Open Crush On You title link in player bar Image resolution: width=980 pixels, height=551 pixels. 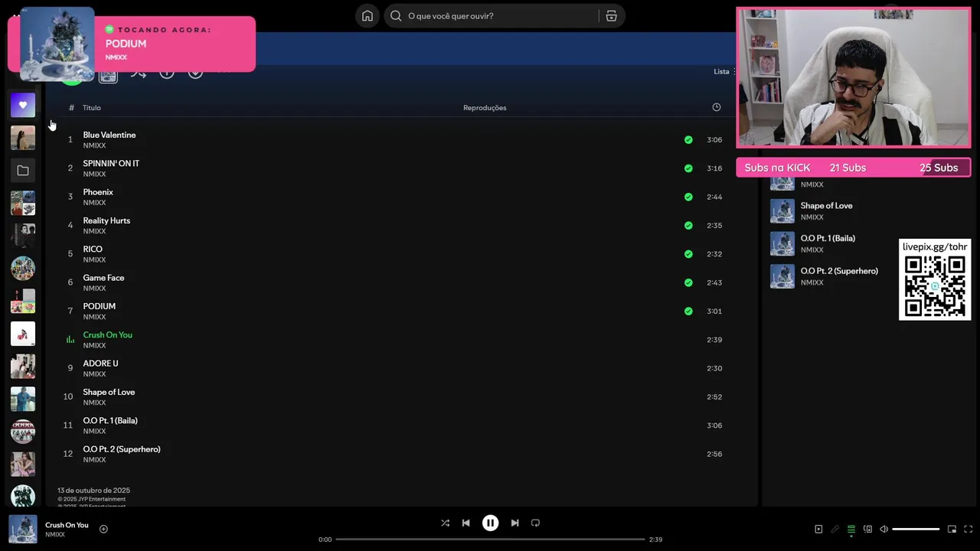[67, 525]
